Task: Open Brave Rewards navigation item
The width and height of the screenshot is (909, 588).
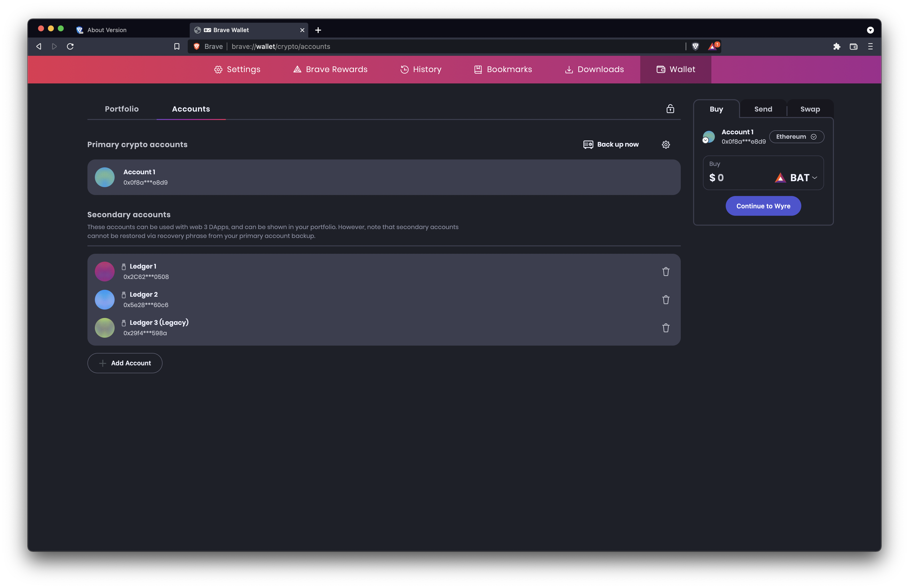Action: click(330, 69)
